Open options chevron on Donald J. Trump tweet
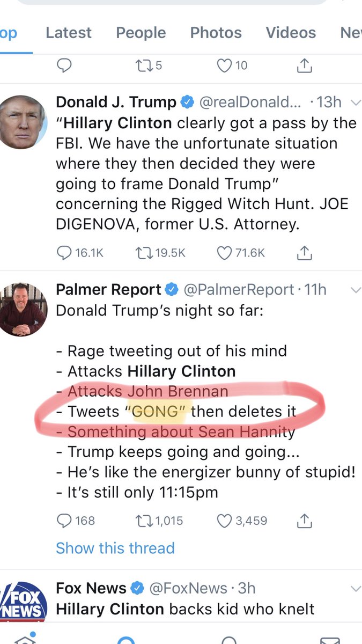The height and width of the screenshot is (644, 362). [x=354, y=103]
